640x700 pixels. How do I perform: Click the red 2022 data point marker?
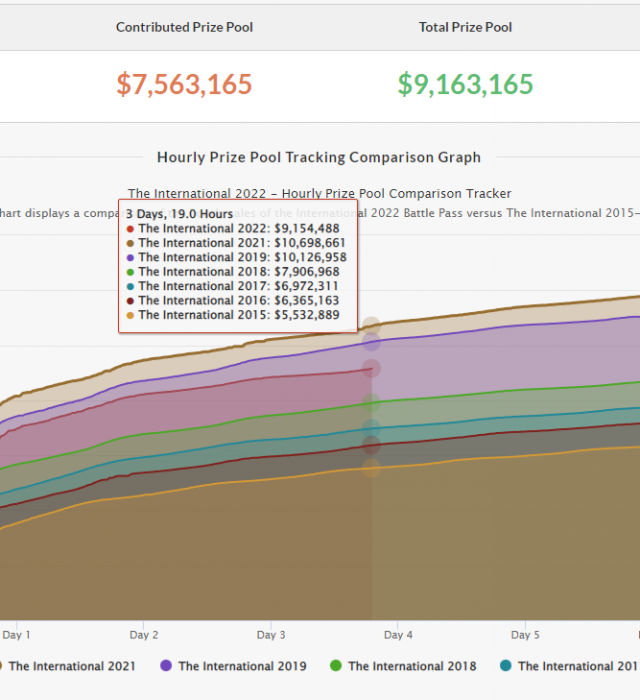(371, 369)
